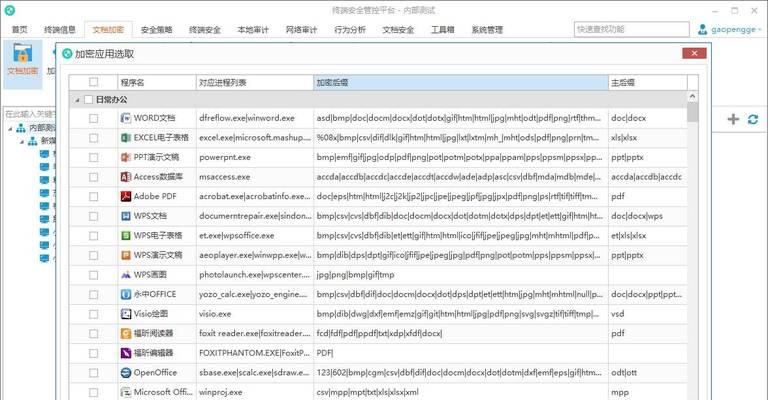Screen dimensions: 768x400
Task: Click the EXCEL电子表格 green icon
Action: coord(126,138)
